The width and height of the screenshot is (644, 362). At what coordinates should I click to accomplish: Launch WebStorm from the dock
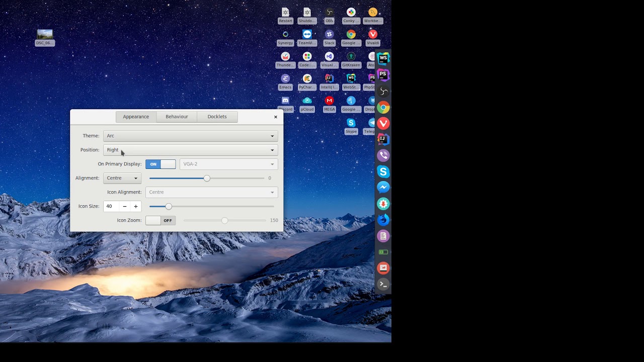pyautogui.click(x=383, y=59)
